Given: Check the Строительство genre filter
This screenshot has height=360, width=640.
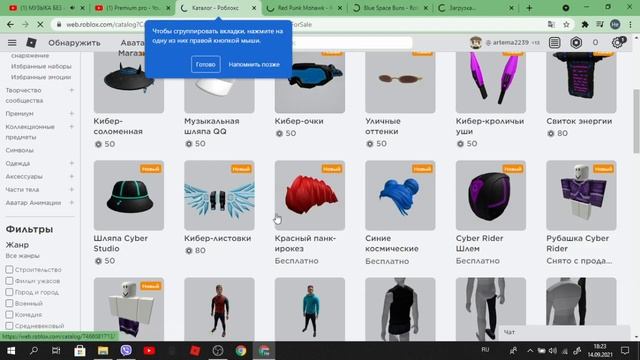Looking at the screenshot, I should pos(9,269).
